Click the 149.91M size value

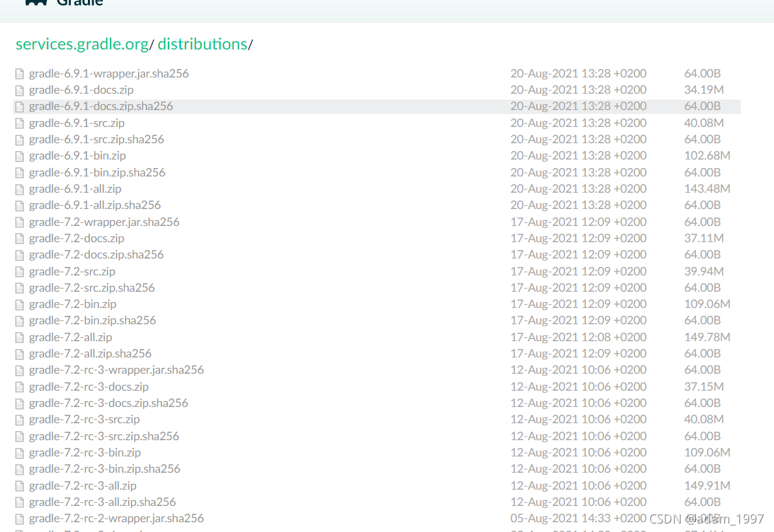pyautogui.click(x=707, y=486)
